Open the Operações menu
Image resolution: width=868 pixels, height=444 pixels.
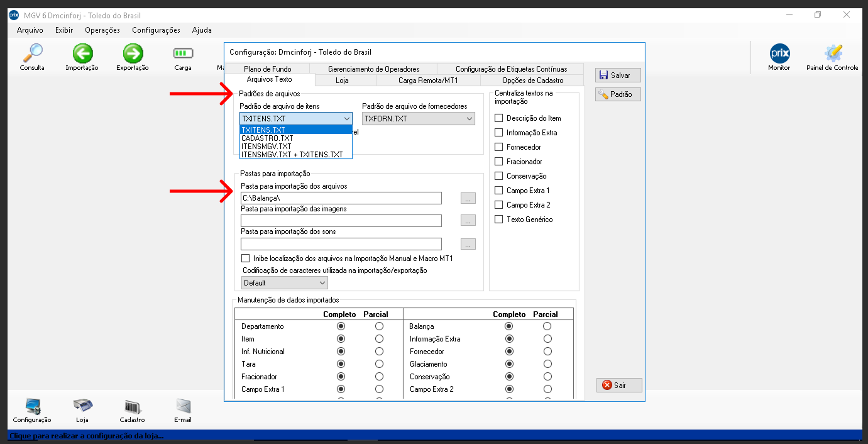[102, 30]
